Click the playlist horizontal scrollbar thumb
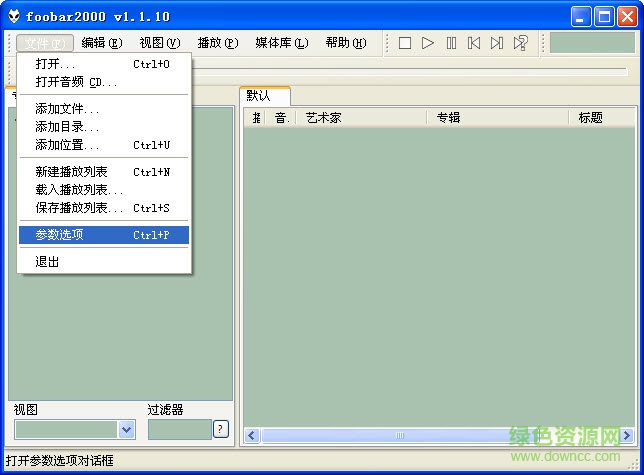The width and height of the screenshot is (644, 475). pos(399,436)
